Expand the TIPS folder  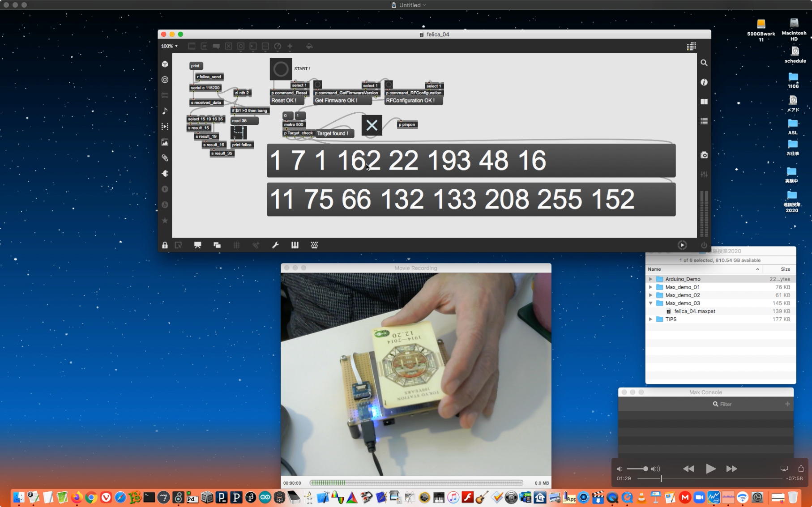pos(650,320)
